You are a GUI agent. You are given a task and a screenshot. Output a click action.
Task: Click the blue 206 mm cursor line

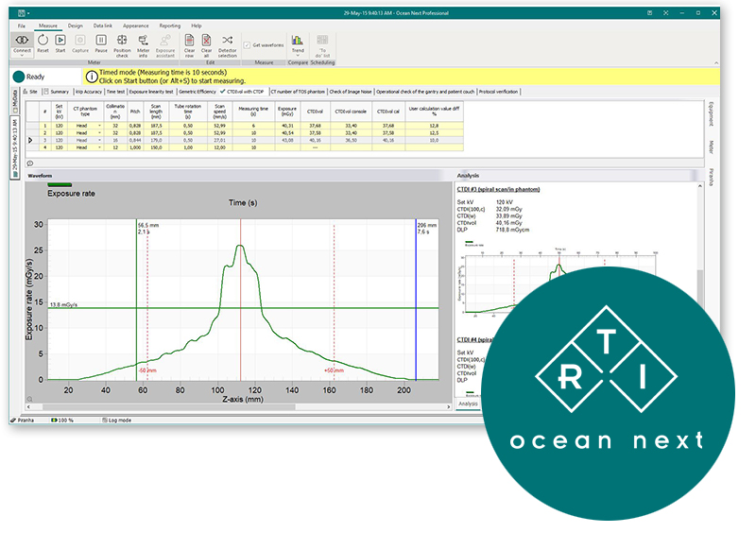tap(416, 299)
